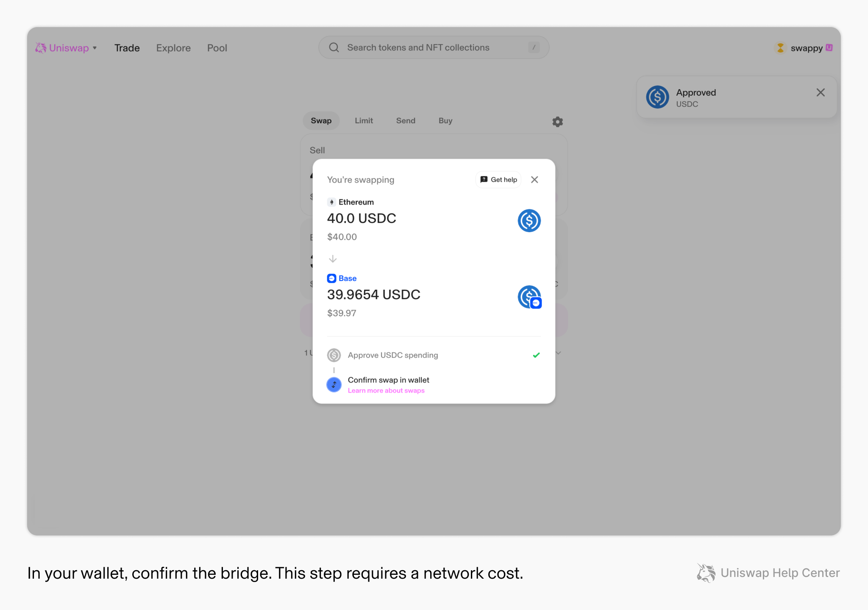Click the You're swapping heading
Viewport: 868px width, 610px height.
[x=361, y=180]
